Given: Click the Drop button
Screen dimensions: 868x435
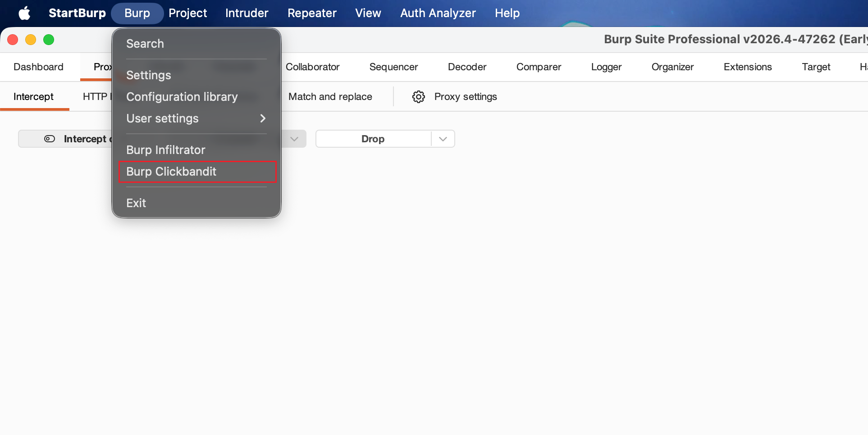Looking at the screenshot, I should point(373,139).
